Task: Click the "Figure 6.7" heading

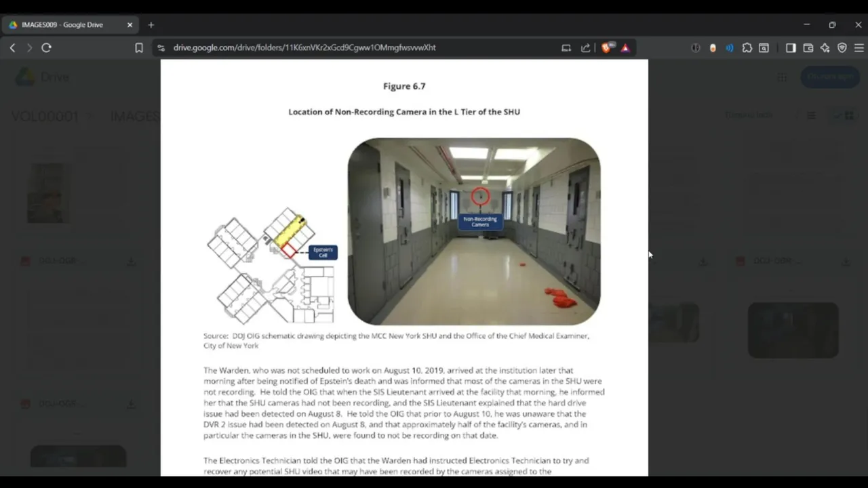Action: (404, 86)
